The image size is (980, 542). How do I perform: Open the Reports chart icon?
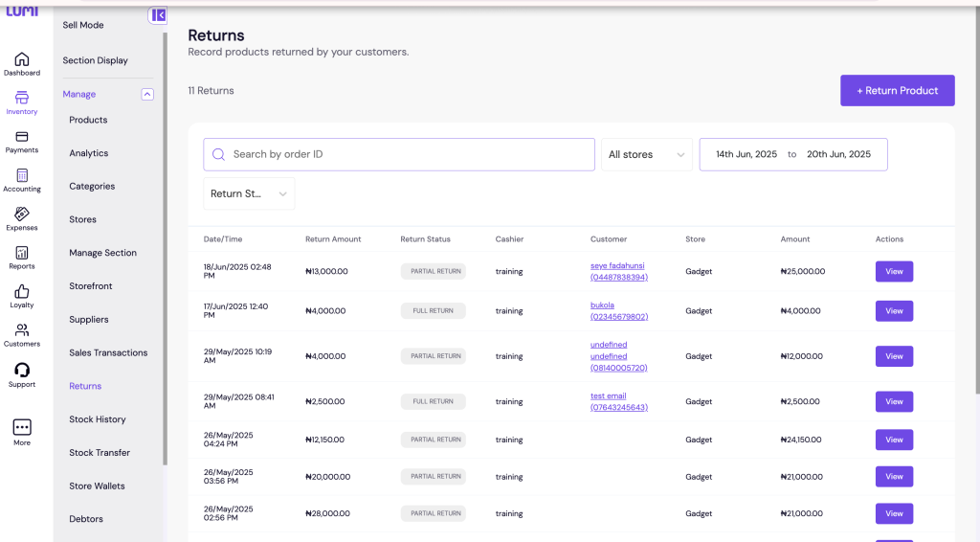tap(22, 254)
